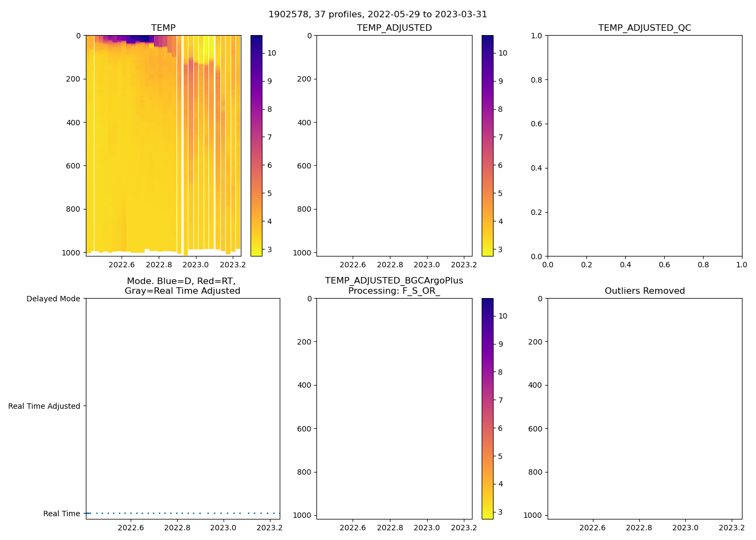Click inside the empty Outliers Removed axes
This screenshot has width=756, height=540.
click(644, 409)
